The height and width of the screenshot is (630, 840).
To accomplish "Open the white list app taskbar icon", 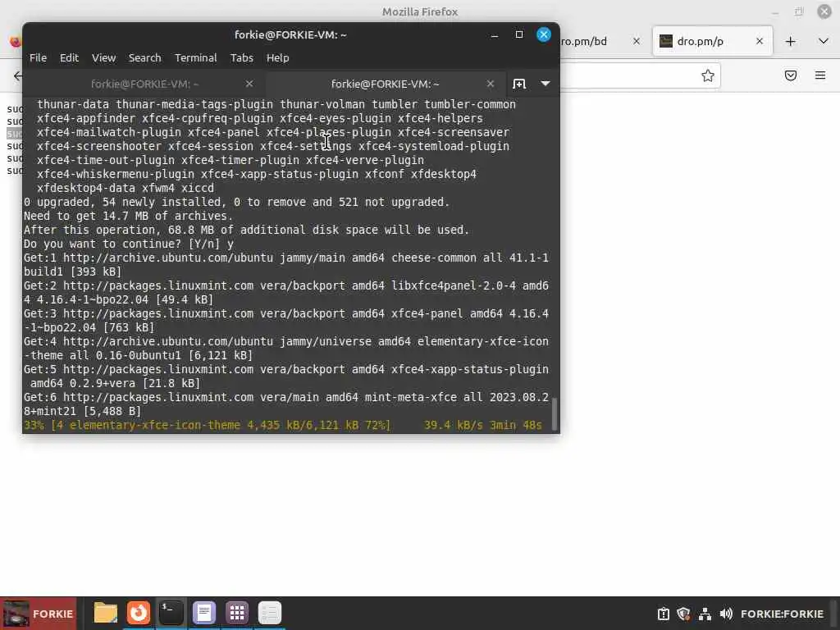I will click(x=269, y=612).
